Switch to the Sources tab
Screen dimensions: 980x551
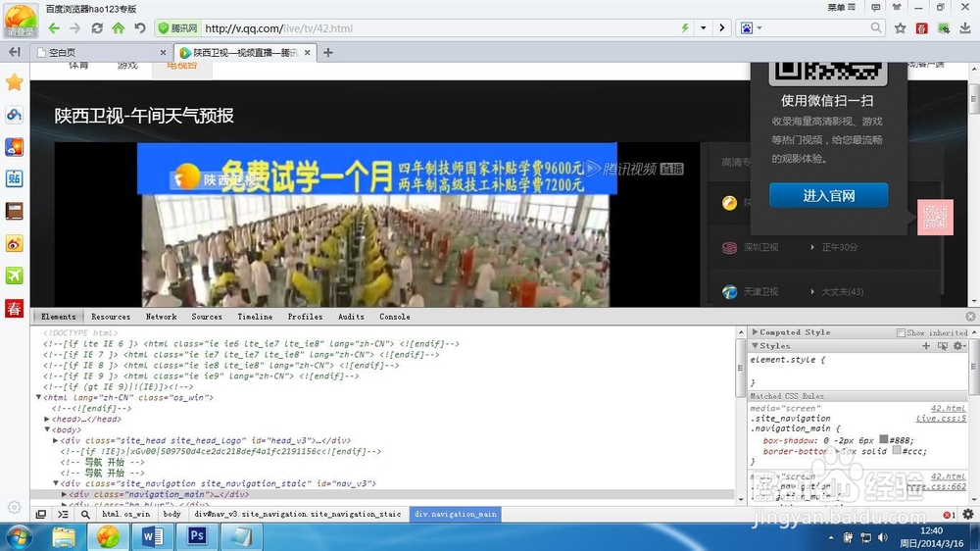207,317
